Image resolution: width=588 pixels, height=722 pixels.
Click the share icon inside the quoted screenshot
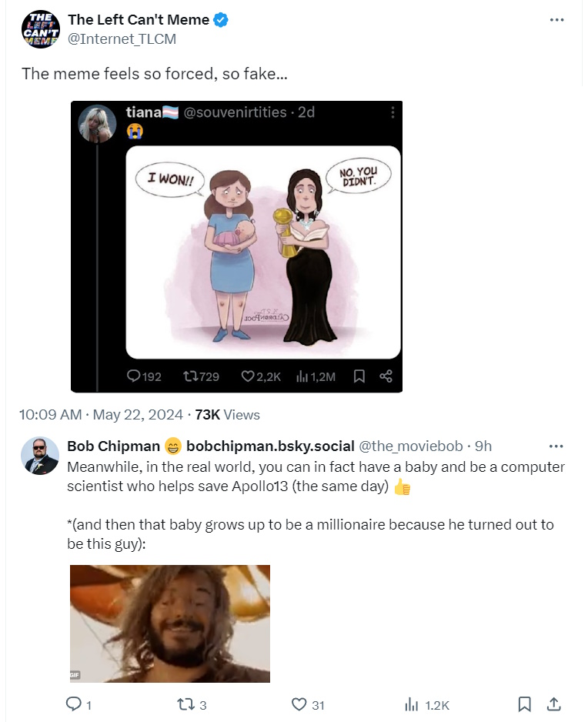[386, 376]
